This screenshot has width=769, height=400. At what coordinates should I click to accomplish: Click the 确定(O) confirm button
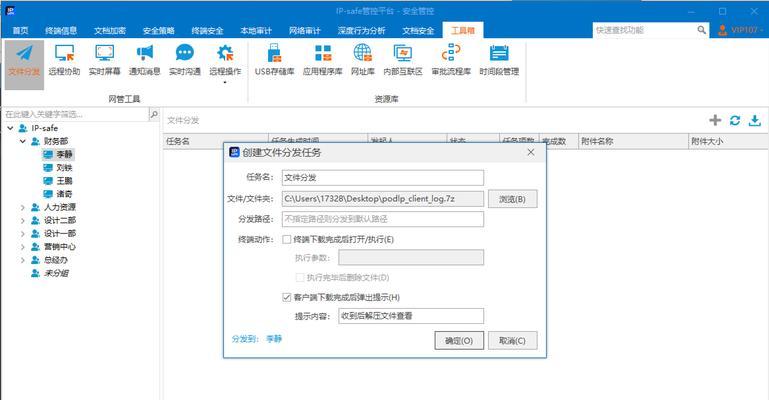coord(459,341)
